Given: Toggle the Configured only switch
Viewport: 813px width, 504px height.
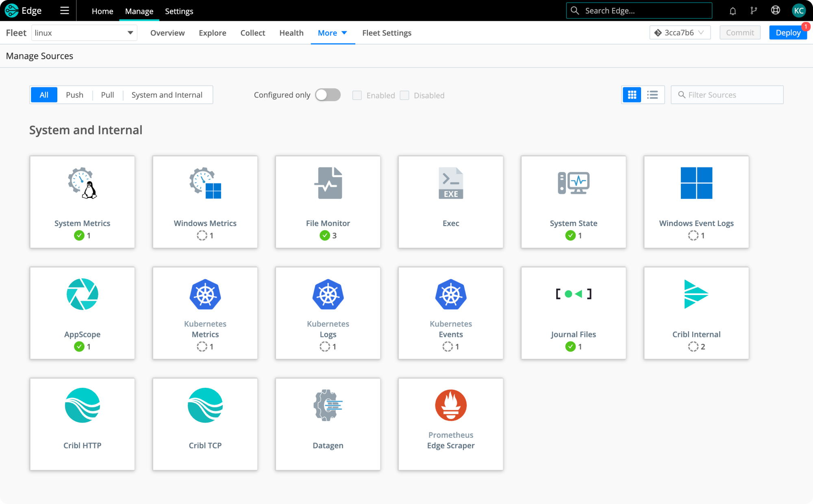Looking at the screenshot, I should coord(328,95).
